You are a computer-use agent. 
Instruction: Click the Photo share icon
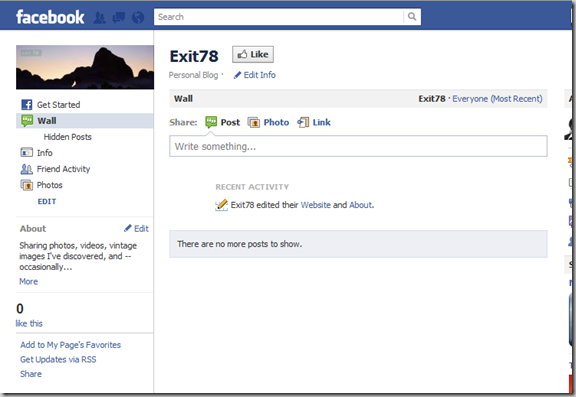(x=253, y=122)
